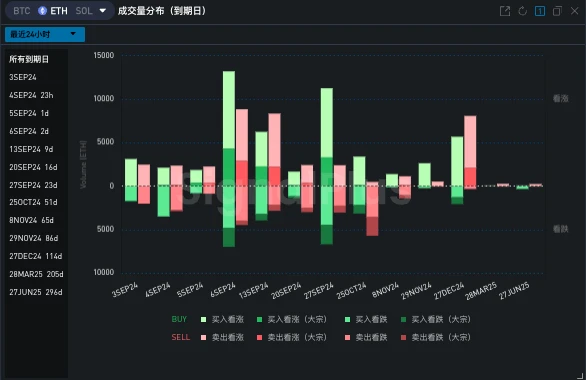Click the 27DEC24 pink sell-call bar
This screenshot has height=380, width=586.
[470, 142]
